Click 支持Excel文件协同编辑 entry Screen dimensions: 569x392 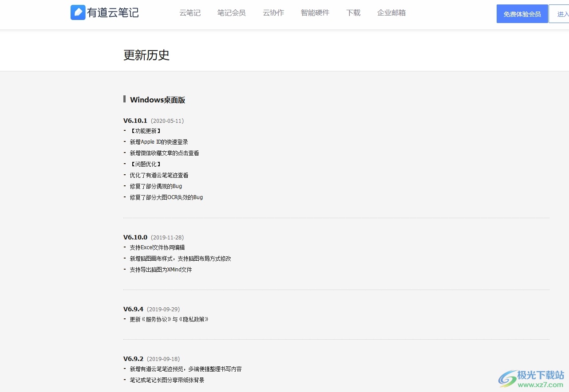[157, 247]
